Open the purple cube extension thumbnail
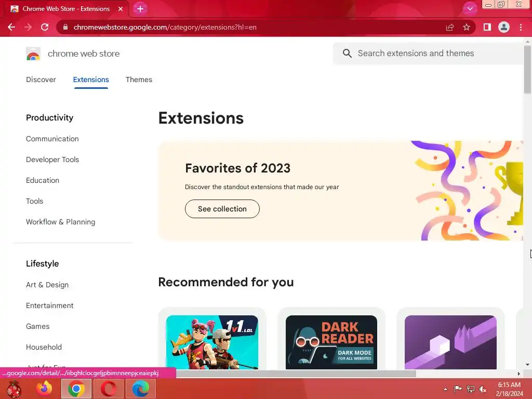 pyautogui.click(x=450, y=342)
